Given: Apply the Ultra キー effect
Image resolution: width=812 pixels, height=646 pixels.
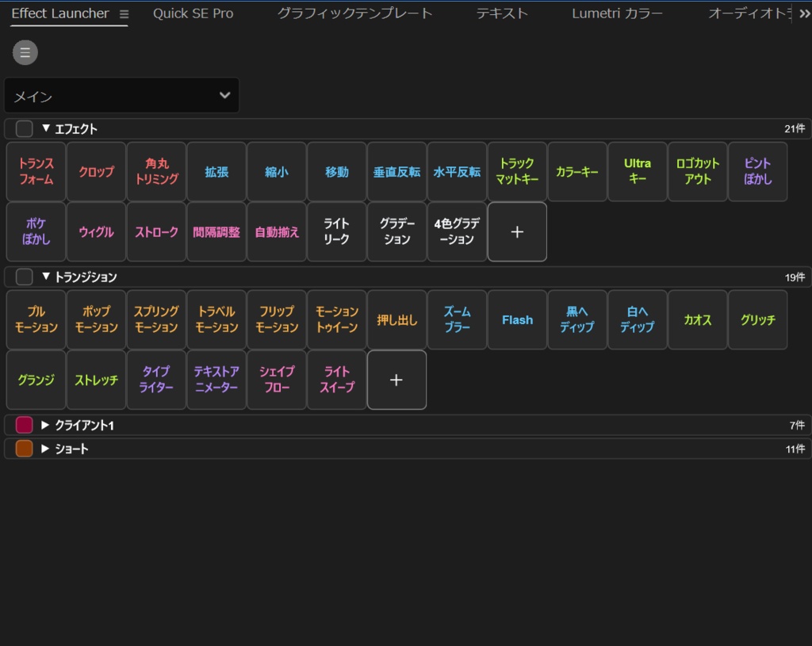Looking at the screenshot, I should coord(638,171).
